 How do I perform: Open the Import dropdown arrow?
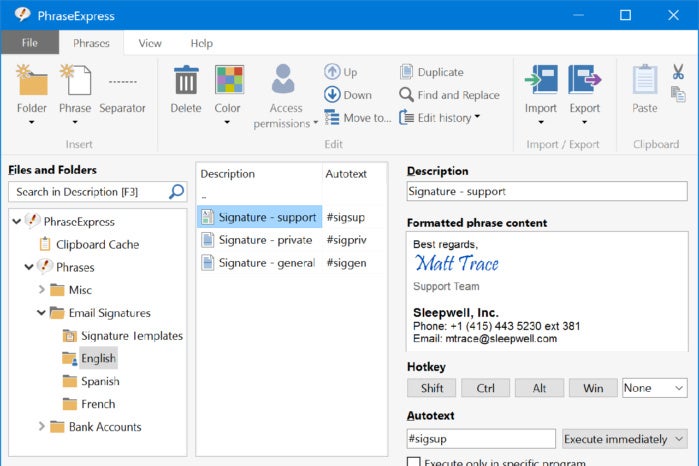point(541,123)
